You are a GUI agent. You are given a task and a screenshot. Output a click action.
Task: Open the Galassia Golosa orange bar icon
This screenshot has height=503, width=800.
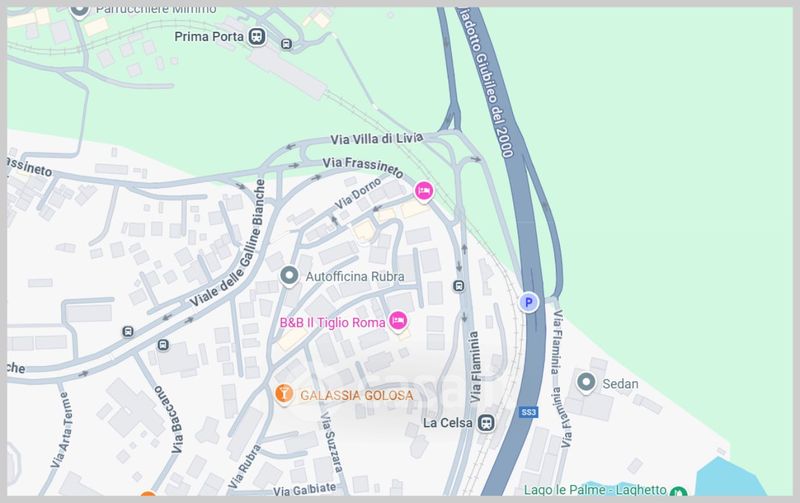pos(283,394)
